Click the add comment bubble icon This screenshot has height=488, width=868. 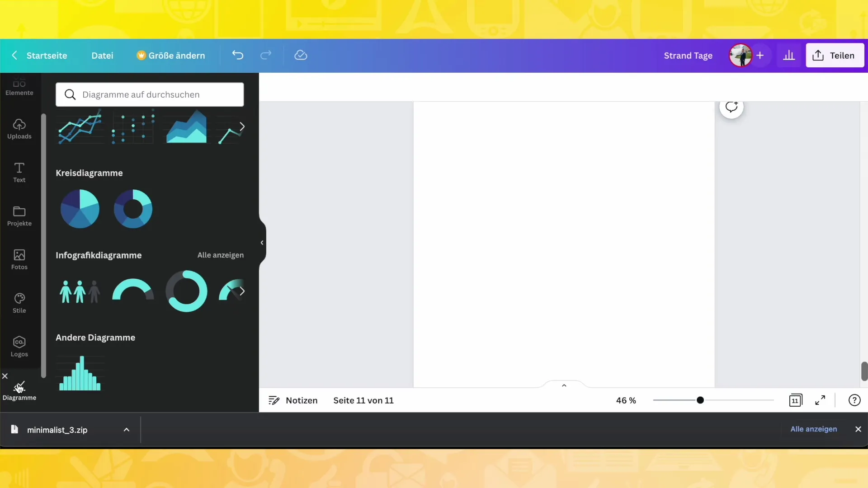point(731,107)
